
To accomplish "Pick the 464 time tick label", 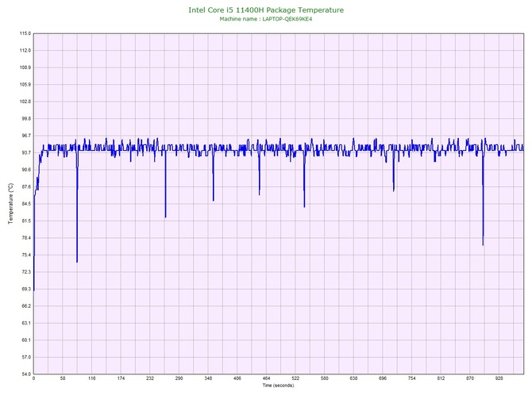I will tap(267, 378).
